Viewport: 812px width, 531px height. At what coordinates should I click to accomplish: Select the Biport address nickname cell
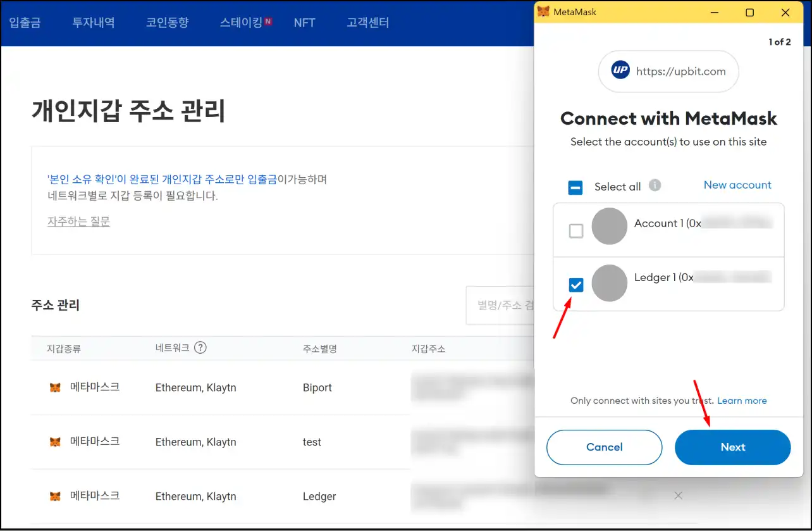click(x=317, y=387)
